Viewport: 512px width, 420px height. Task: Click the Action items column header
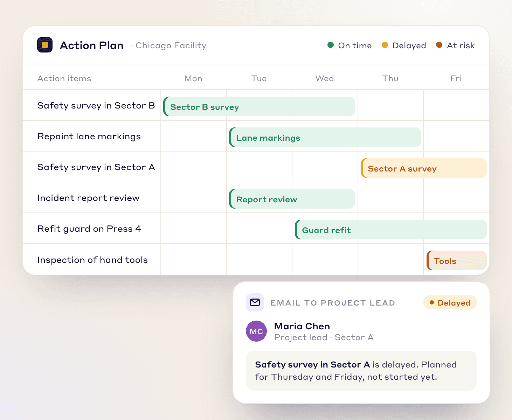[64, 78]
